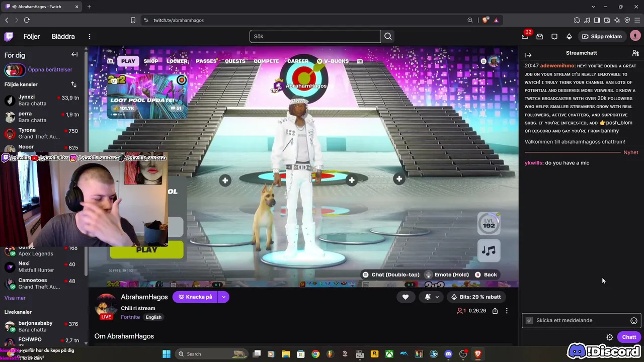Open perra channel in sidebar

tap(42, 117)
